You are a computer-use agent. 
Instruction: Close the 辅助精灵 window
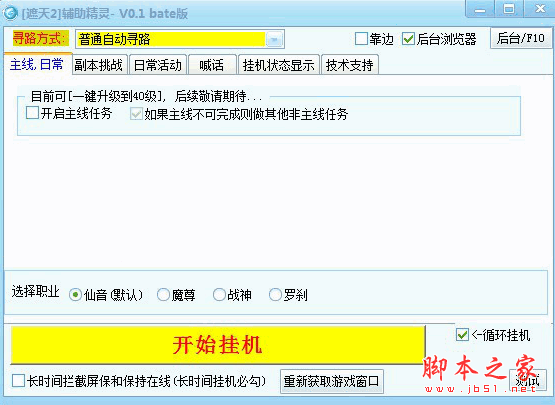[540, 10]
